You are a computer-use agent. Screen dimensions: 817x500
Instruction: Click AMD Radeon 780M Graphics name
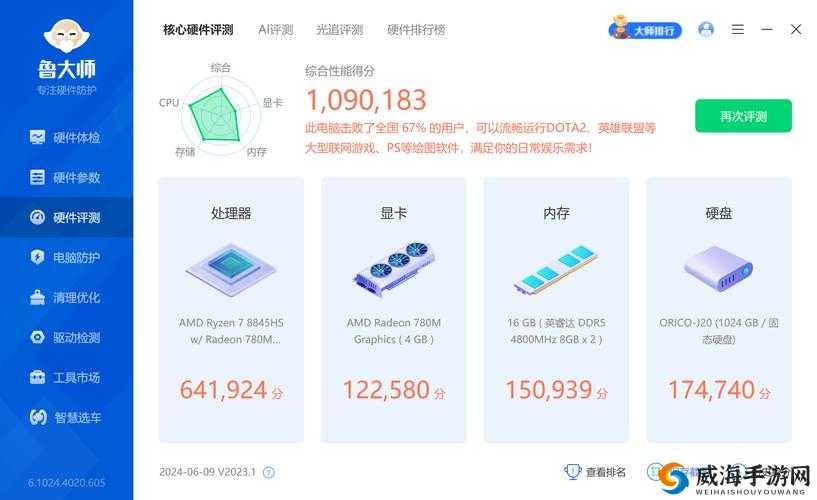[394, 331]
